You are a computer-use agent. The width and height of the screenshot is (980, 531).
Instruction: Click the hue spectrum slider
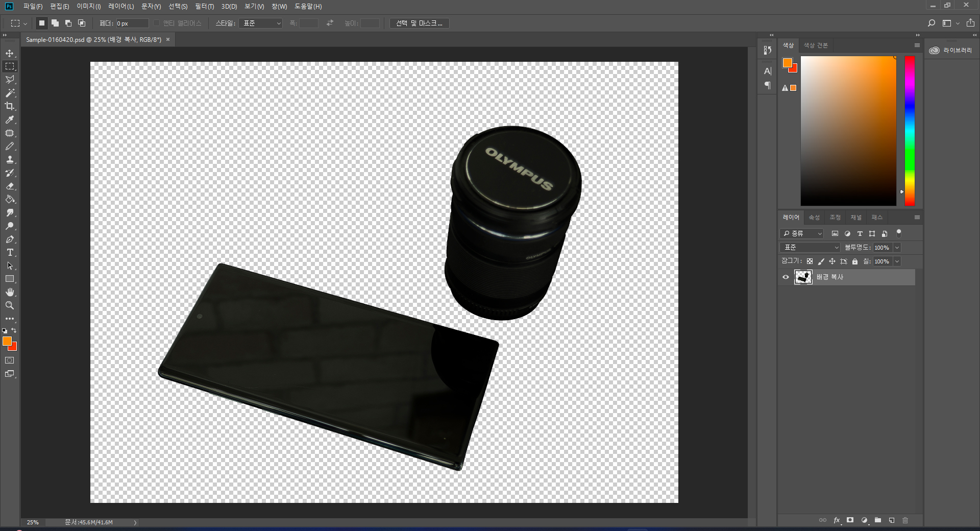tap(910, 131)
